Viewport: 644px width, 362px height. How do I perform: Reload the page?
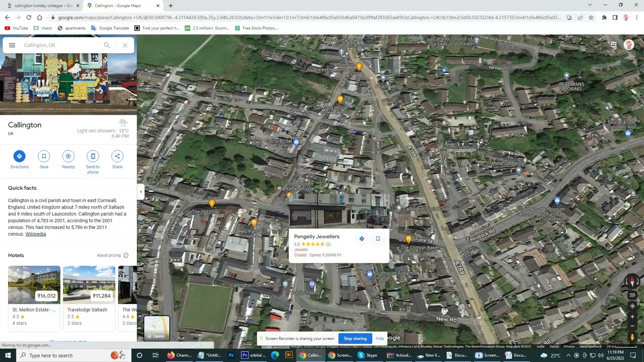[29, 18]
